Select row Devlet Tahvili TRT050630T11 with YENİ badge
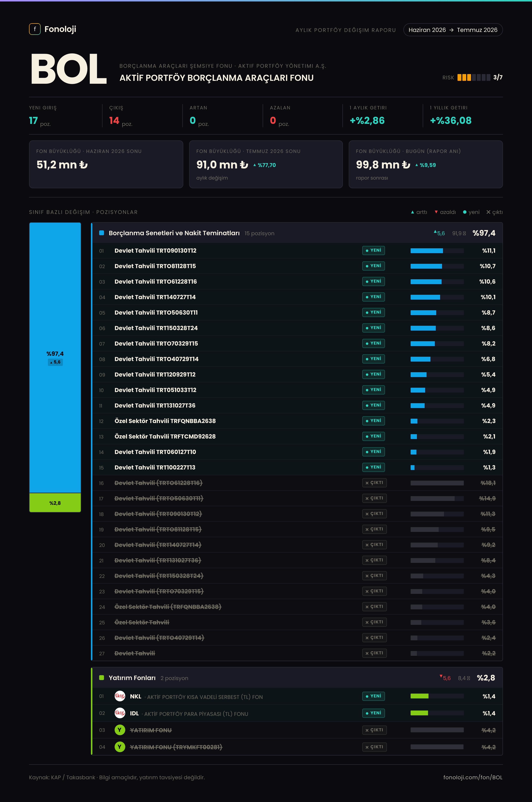532x802 pixels. [x=298, y=312]
